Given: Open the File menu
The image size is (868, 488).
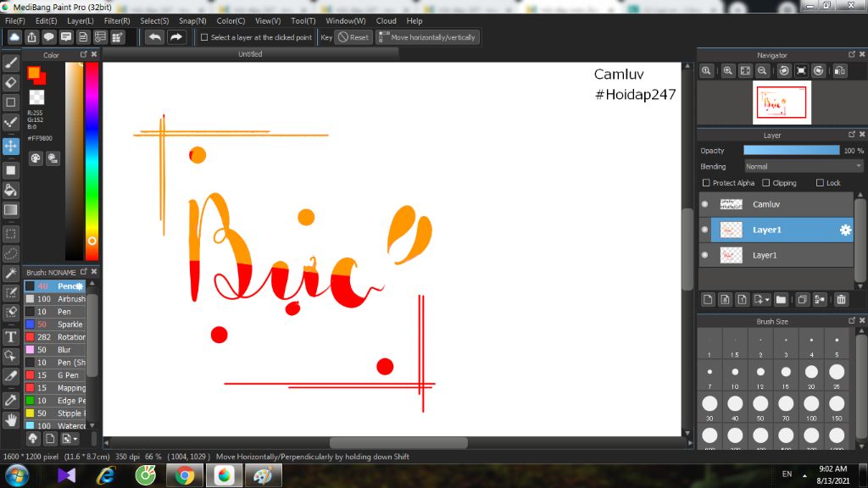Looking at the screenshot, I should click(x=15, y=21).
